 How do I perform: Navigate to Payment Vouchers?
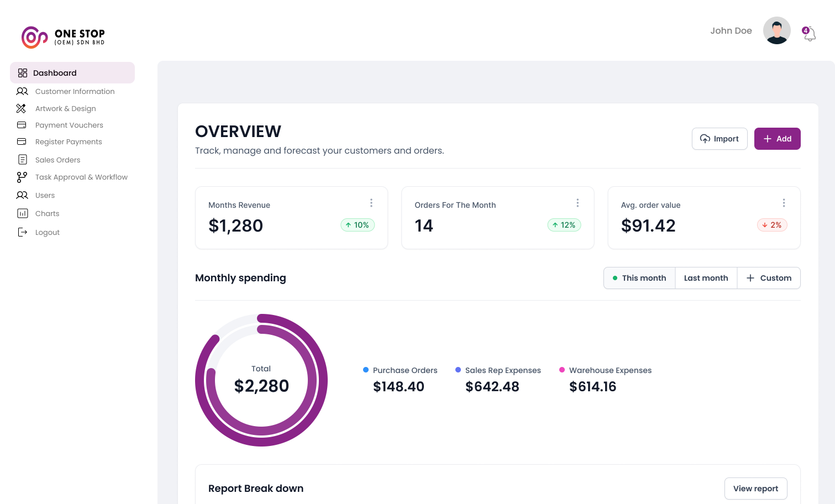coord(69,125)
